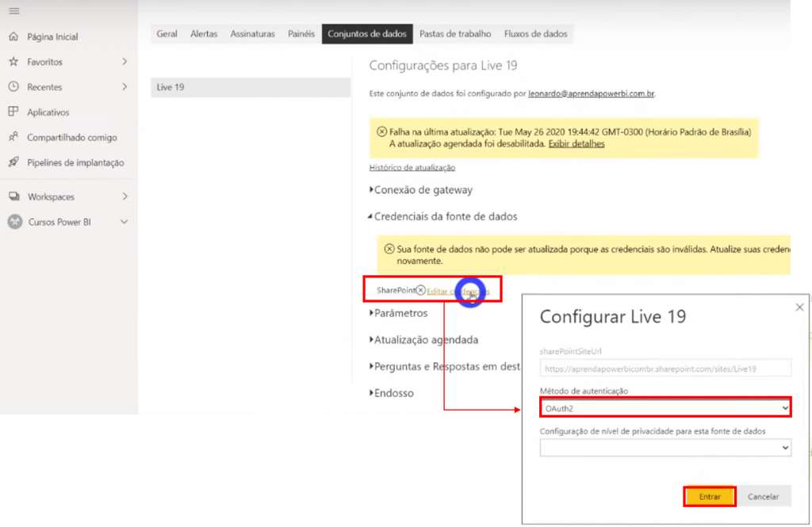Click the Favoritos star icon
This screenshot has height=527, width=812.
pos(13,62)
